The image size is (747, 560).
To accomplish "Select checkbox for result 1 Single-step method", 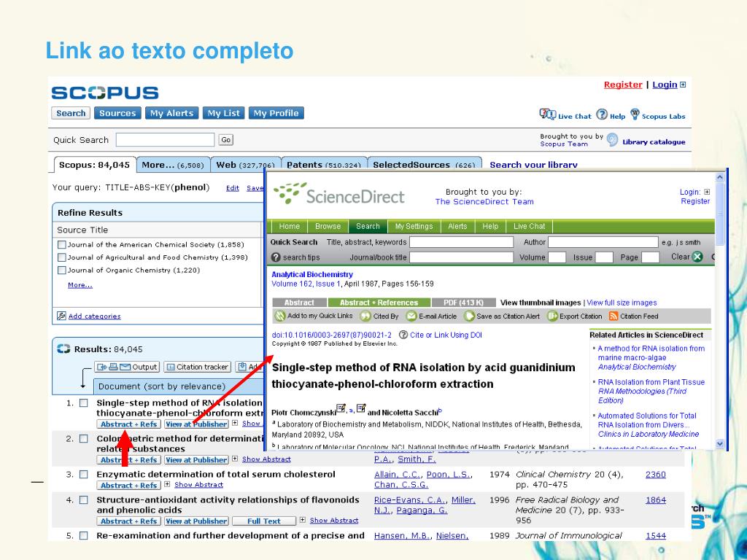I will [x=84, y=402].
